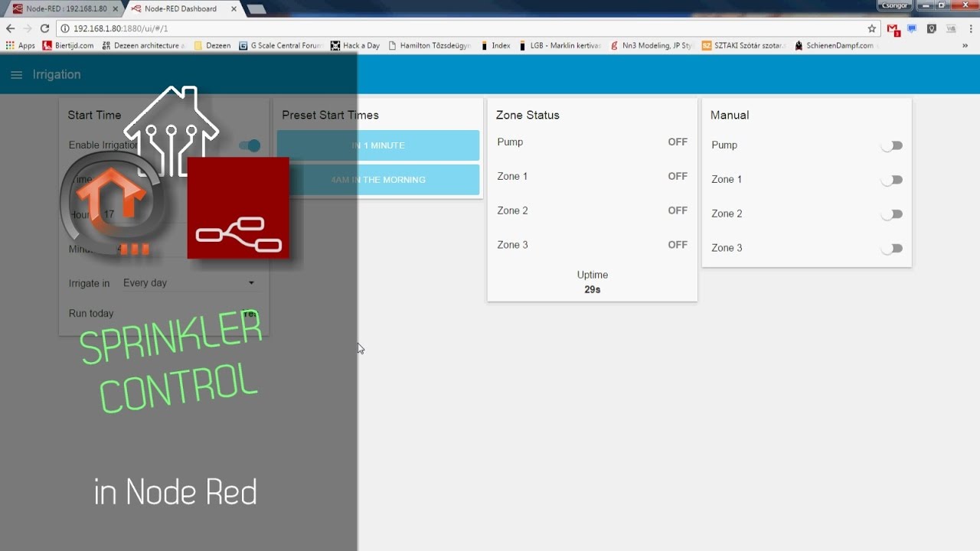Screen dimensions: 980x551
Task: Toggle the Manual Pump switch
Action: 892,145
